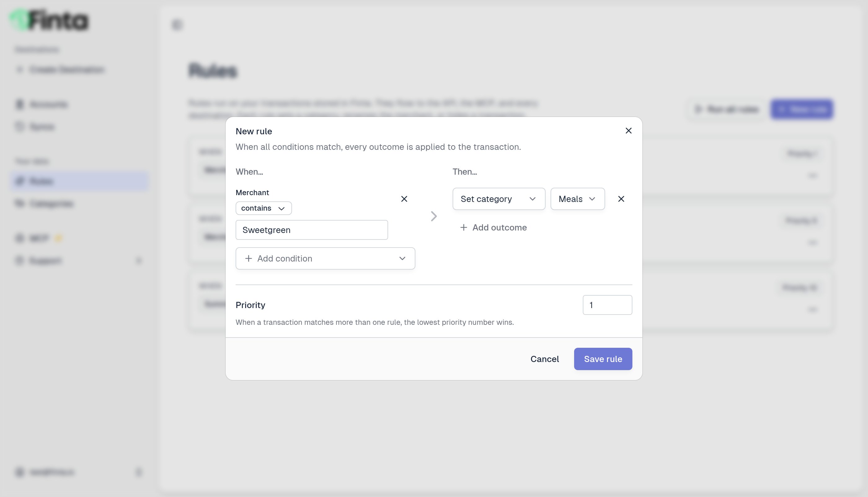Open Rules in the sidebar
The height and width of the screenshot is (497, 868).
coord(79,181)
